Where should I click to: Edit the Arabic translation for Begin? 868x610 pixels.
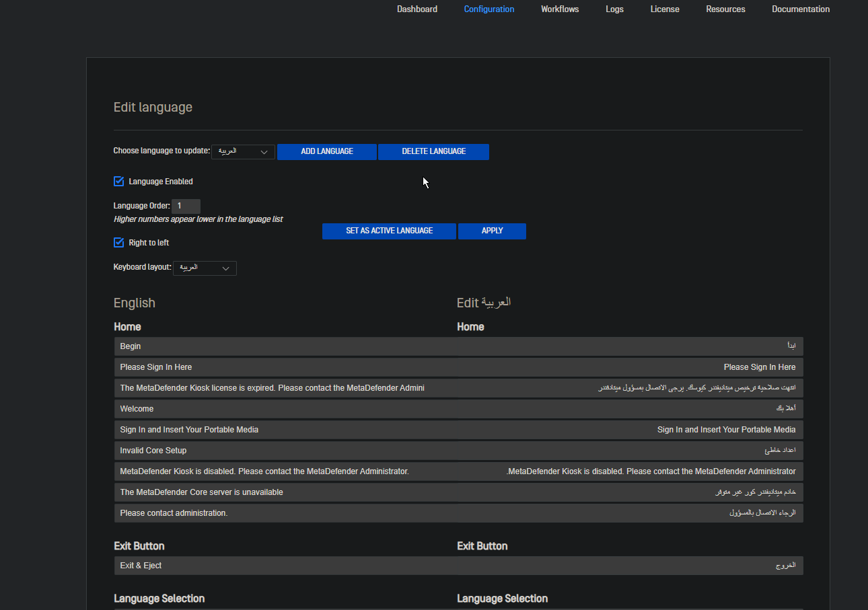[630, 346]
